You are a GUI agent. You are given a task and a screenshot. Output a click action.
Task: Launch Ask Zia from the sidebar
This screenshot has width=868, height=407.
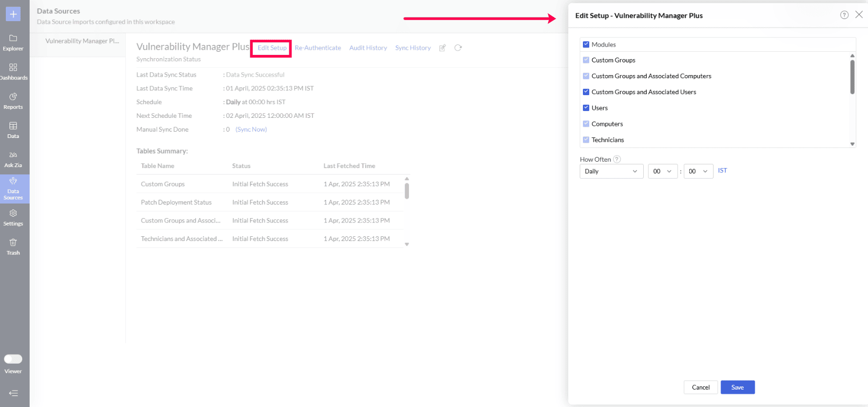[x=13, y=159]
